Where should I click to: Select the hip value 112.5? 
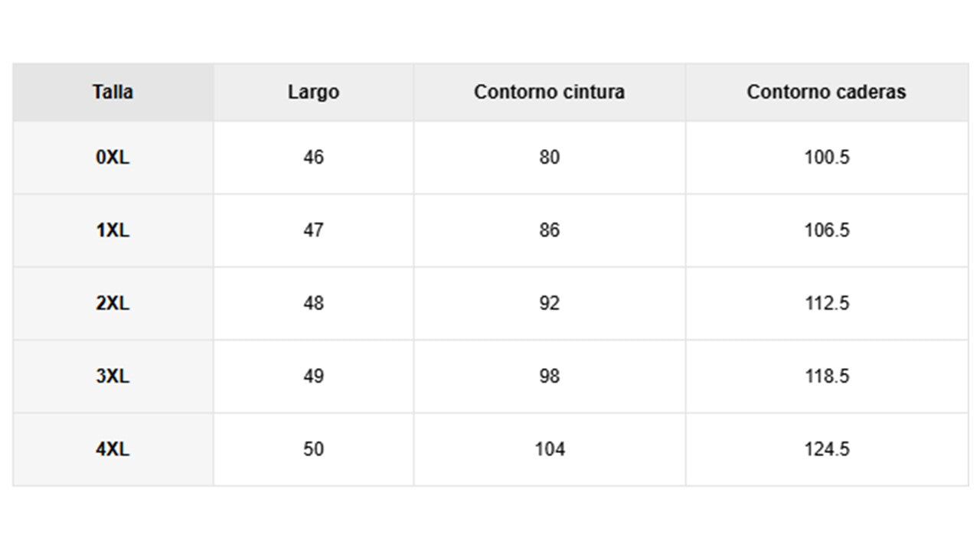pos(826,303)
